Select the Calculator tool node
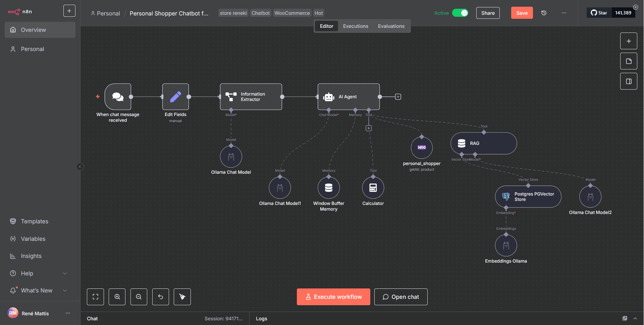 point(373,188)
